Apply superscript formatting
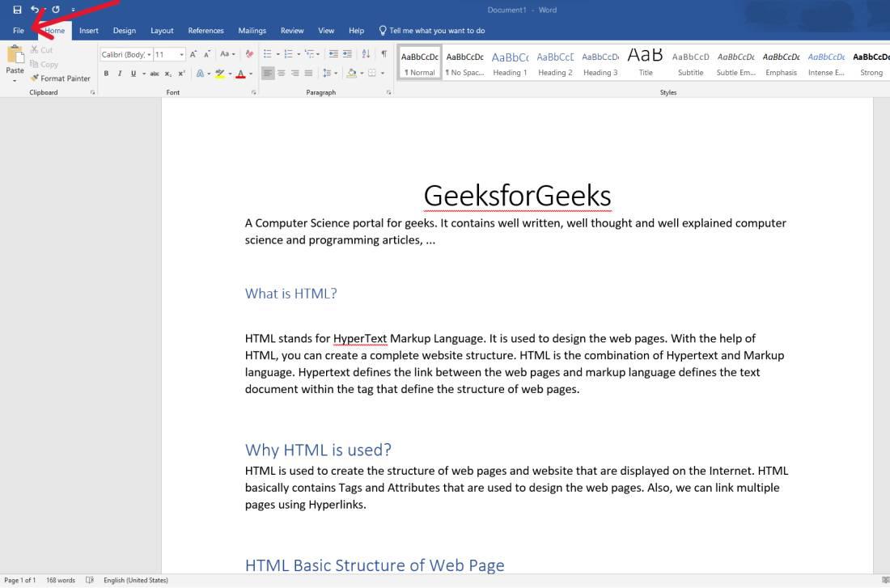Screen dimensions: 890x588 coord(181,74)
